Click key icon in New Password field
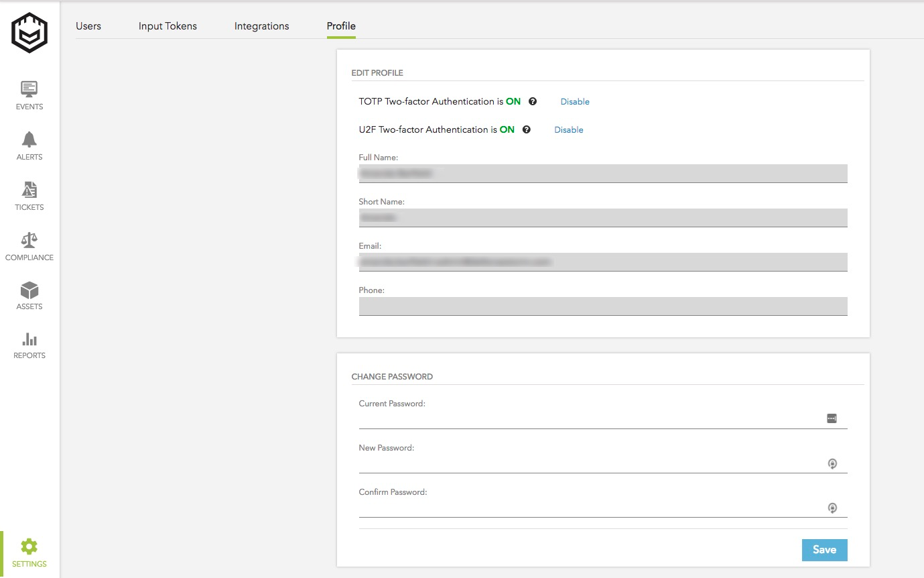 coord(832,463)
